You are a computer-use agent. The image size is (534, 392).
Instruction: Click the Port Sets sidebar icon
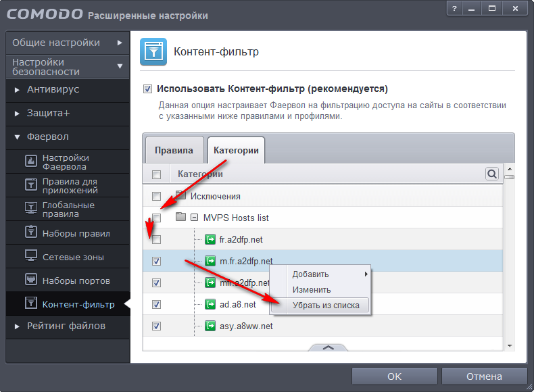tap(31, 279)
